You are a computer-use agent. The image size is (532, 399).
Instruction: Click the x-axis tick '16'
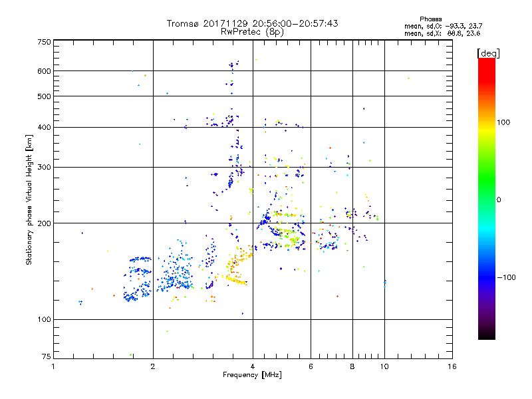point(452,366)
